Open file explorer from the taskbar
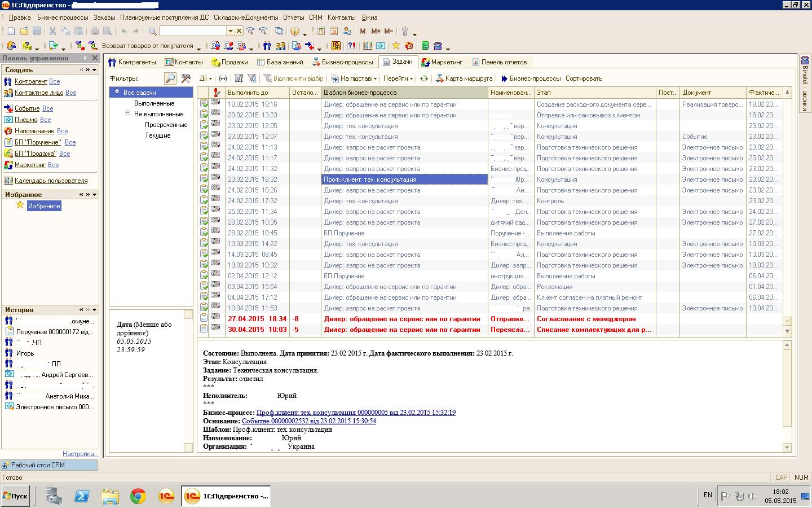Screen dimensions: 812x508 click(x=110, y=496)
